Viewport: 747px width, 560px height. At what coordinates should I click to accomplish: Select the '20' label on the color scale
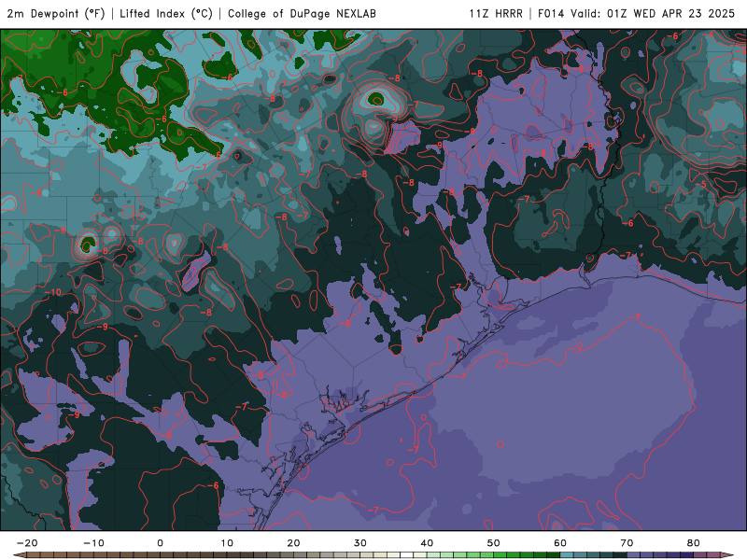pyautogui.click(x=293, y=543)
